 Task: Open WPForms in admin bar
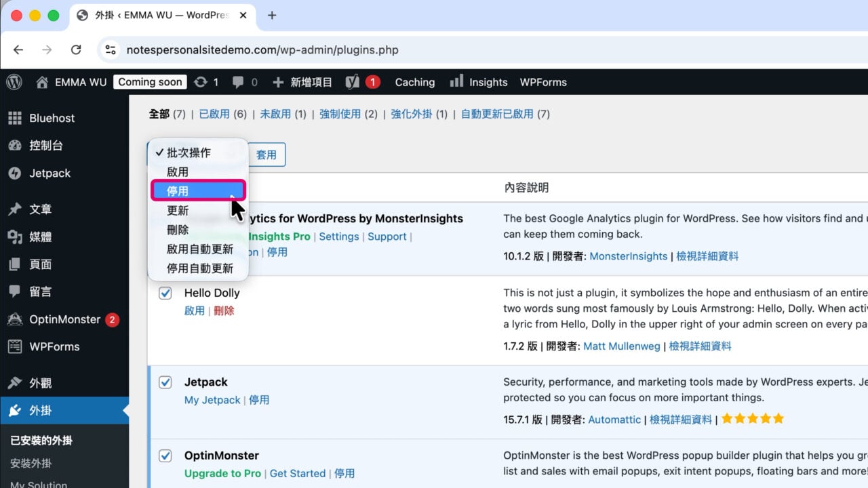(543, 82)
